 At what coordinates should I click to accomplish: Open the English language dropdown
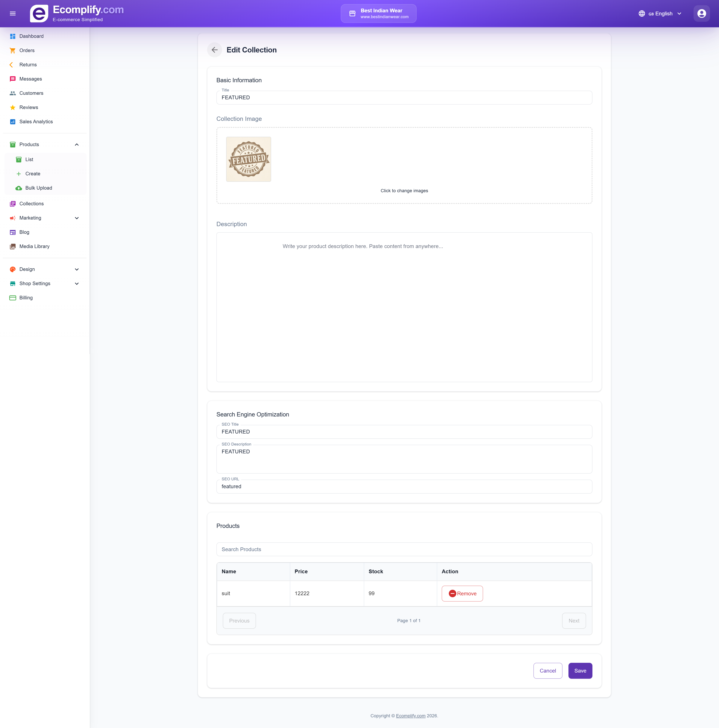click(x=660, y=13)
